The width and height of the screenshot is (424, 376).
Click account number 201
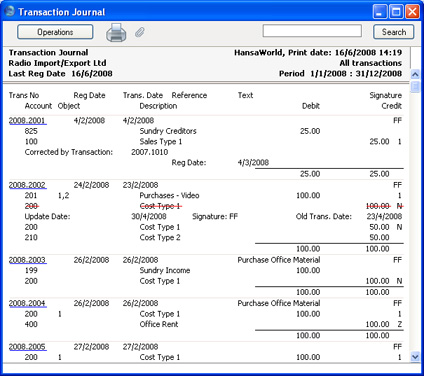click(31, 196)
